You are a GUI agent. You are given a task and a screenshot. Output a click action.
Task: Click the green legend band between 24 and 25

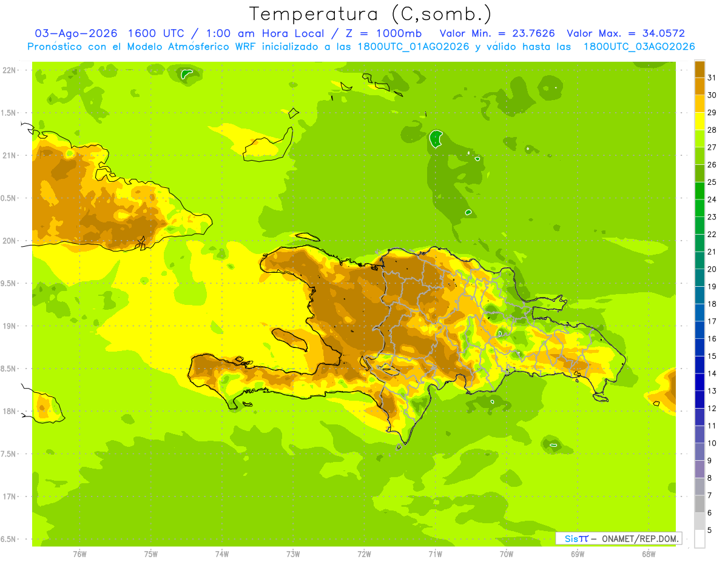(699, 191)
